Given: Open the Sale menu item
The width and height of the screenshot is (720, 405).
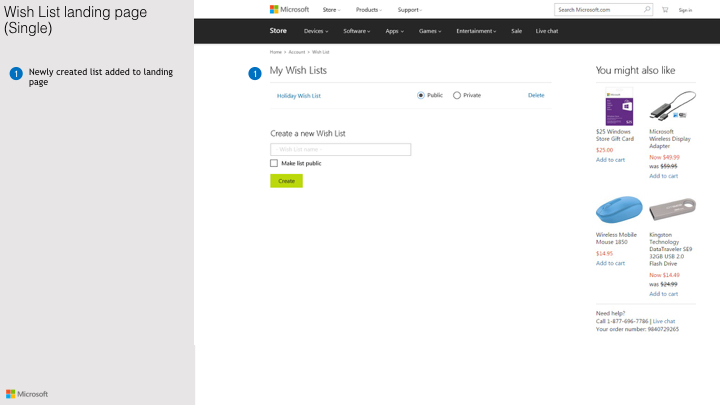Looking at the screenshot, I should [x=517, y=31].
